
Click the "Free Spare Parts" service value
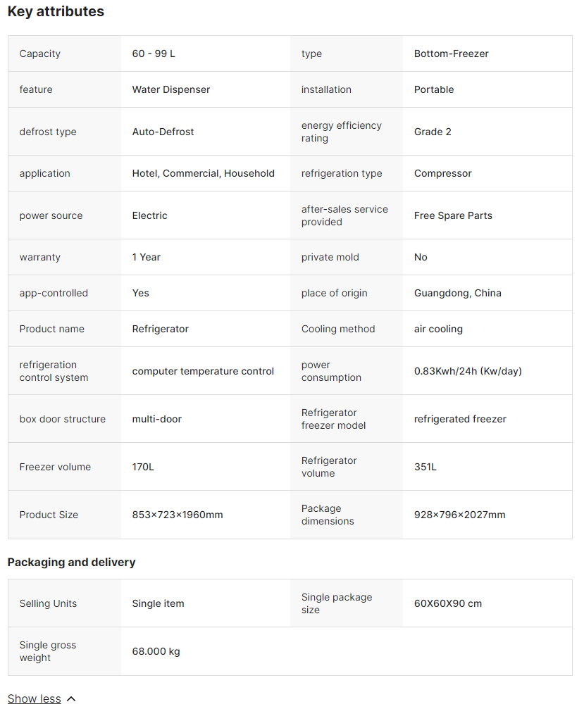tap(453, 216)
